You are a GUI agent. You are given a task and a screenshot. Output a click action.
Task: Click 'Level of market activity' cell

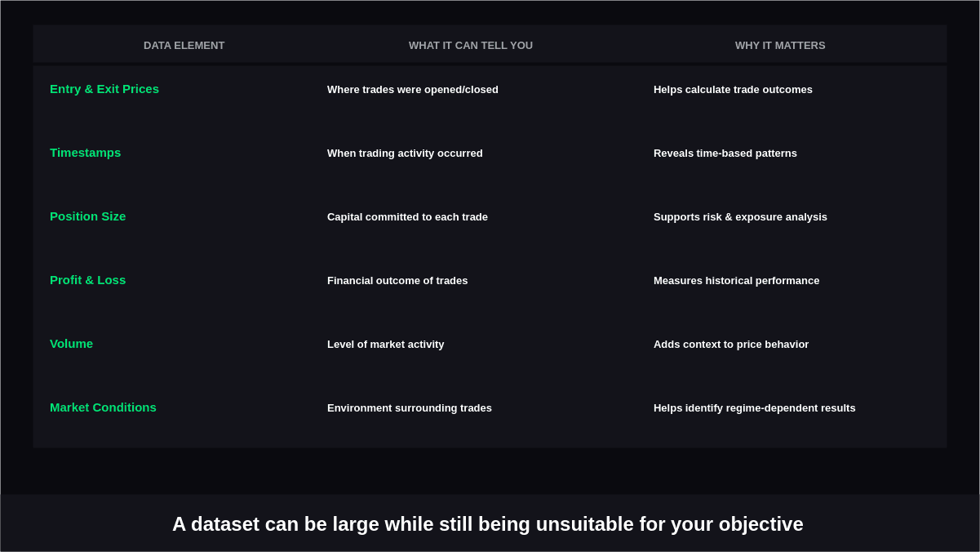click(386, 345)
